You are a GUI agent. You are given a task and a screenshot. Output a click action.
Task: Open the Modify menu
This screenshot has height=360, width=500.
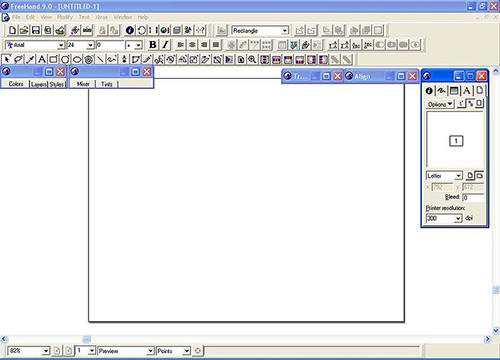[x=65, y=17]
